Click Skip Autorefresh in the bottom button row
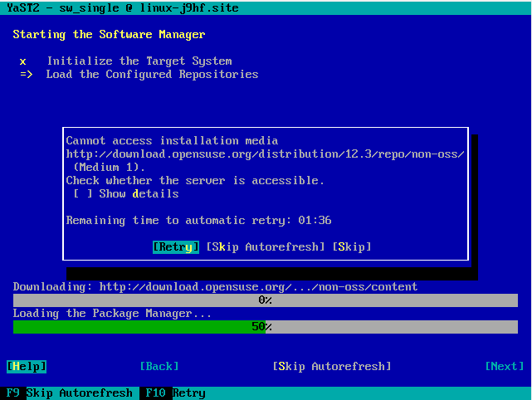Screen dimensions: 532x400 pyautogui.click(x=332, y=367)
